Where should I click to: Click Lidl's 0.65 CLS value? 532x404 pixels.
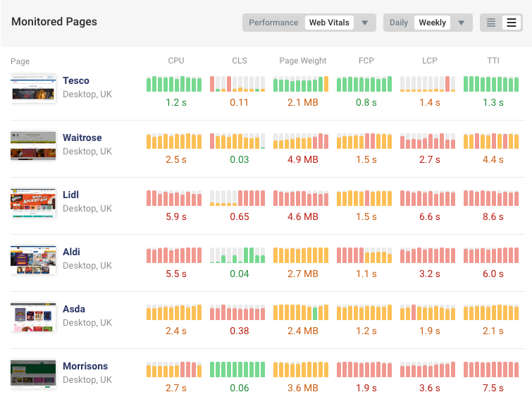240,216
